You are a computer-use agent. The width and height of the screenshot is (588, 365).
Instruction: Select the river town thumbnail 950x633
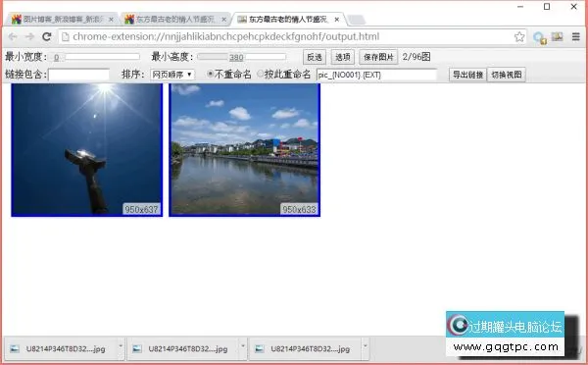[x=244, y=150]
